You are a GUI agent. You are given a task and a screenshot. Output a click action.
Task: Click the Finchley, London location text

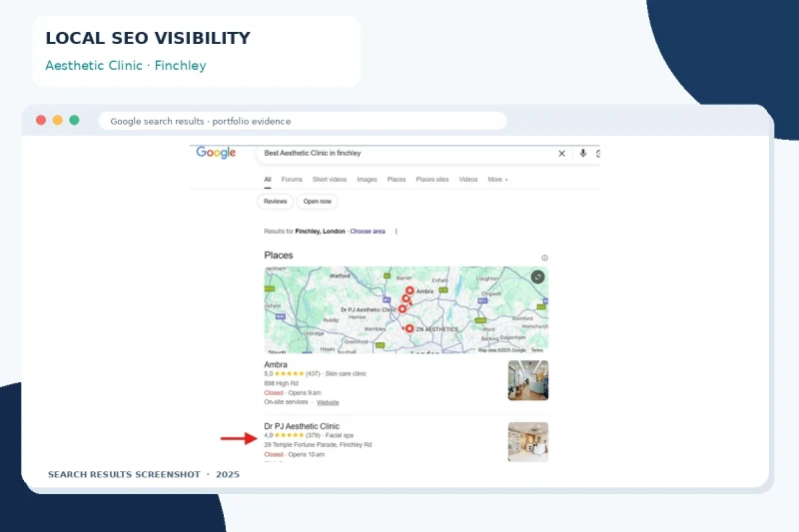click(320, 232)
